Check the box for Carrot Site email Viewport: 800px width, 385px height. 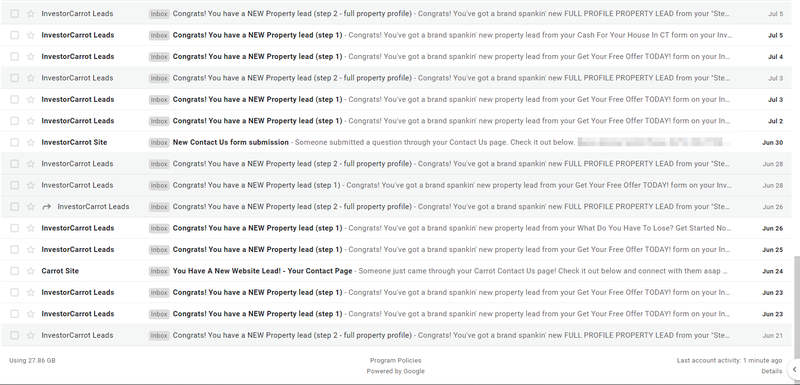coord(14,271)
